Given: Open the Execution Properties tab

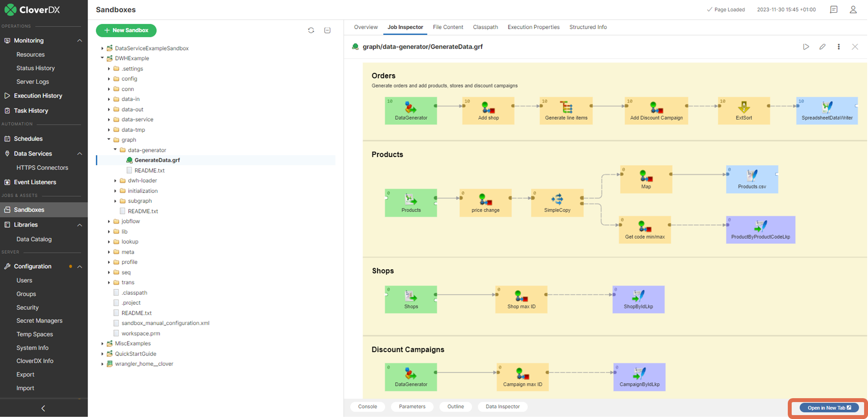Looking at the screenshot, I should (x=533, y=27).
